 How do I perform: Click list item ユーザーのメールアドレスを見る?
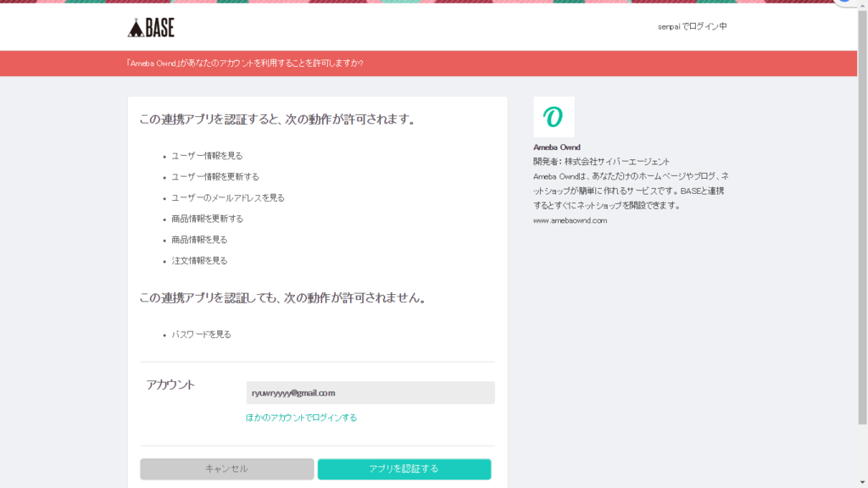point(227,198)
